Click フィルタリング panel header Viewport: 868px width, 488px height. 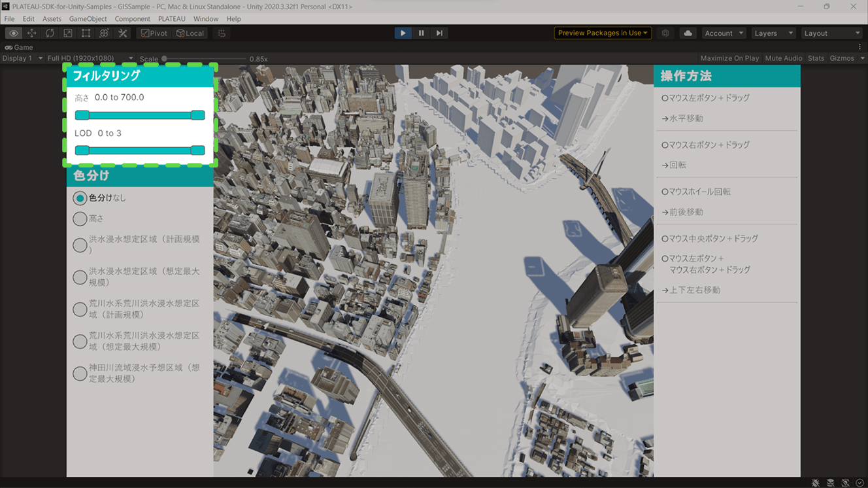point(140,76)
